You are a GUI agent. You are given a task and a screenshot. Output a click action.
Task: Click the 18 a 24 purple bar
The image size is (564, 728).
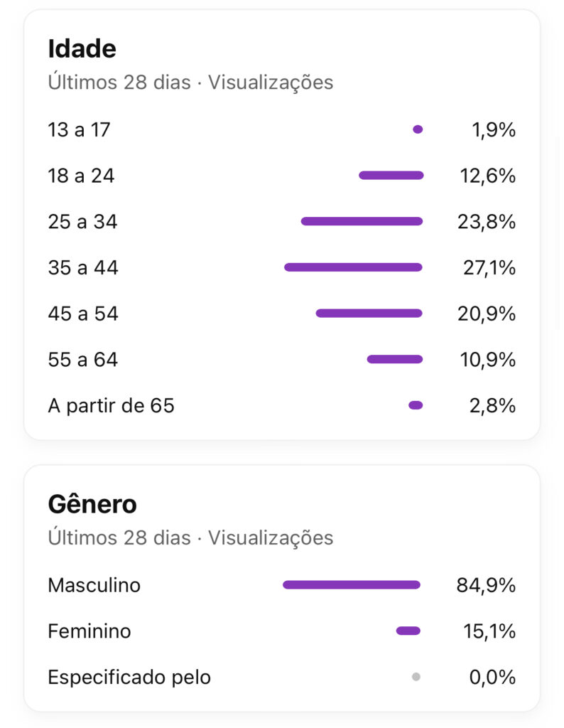391,175
